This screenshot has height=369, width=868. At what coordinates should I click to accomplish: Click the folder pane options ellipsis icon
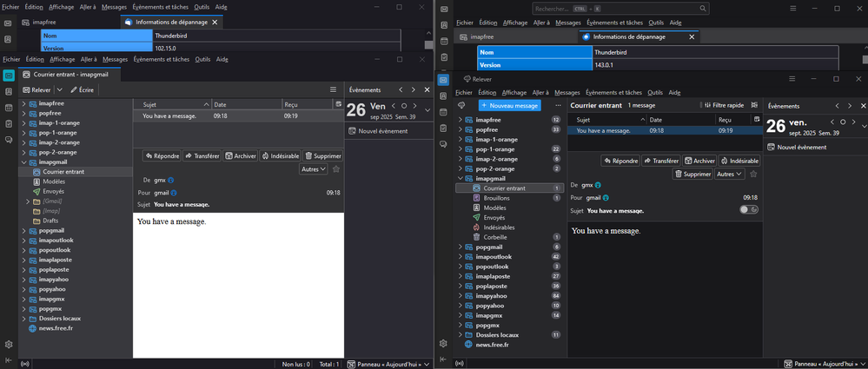[x=556, y=105]
